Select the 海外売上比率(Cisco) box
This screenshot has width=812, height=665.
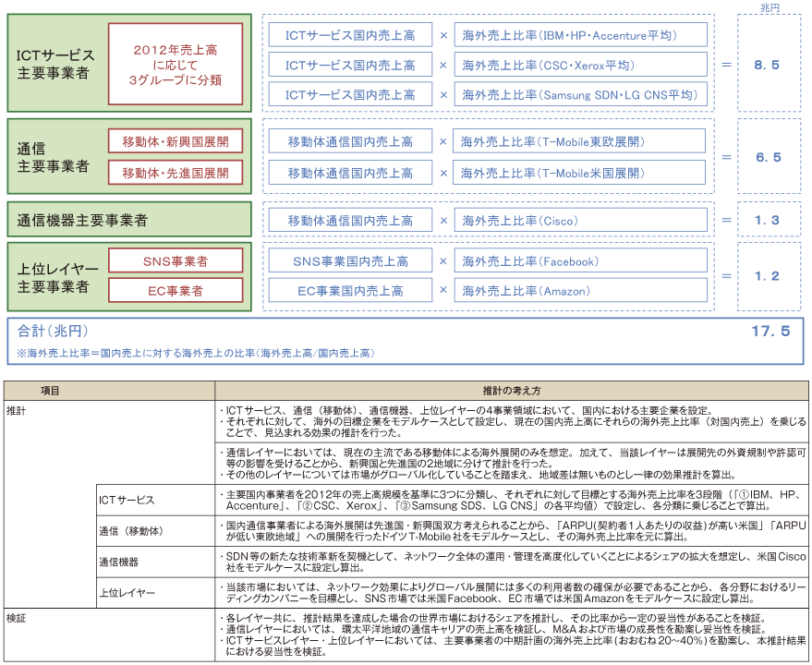pos(580,221)
